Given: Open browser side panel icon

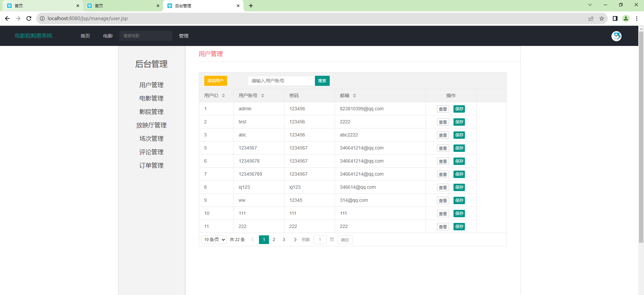Looking at the screenshot, I should [615, 18].
